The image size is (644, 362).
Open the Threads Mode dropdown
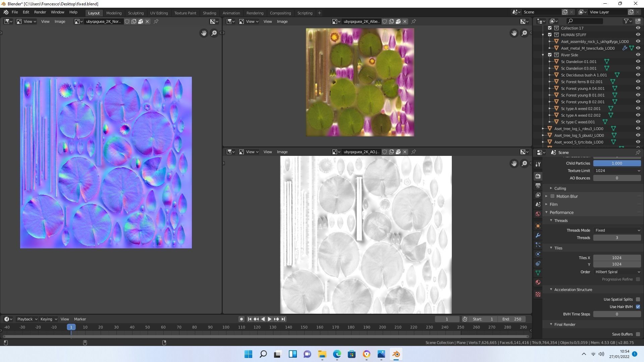(x=617, y=230)
